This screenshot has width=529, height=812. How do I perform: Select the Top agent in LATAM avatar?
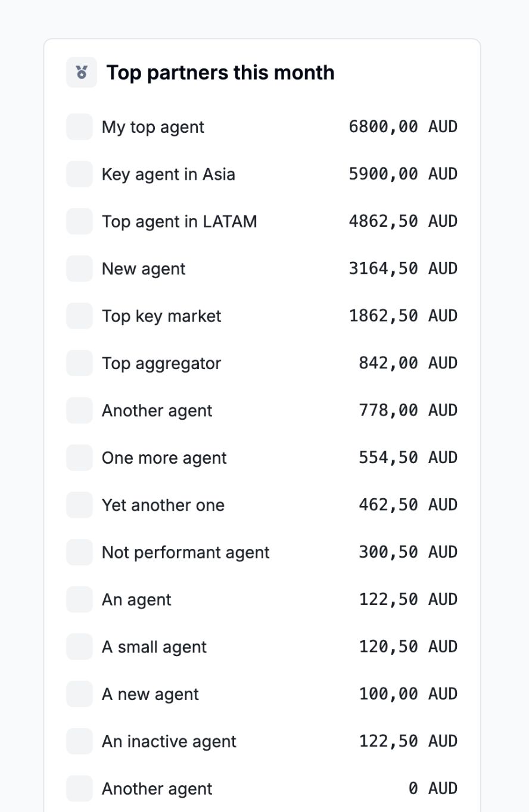[79, 221]
